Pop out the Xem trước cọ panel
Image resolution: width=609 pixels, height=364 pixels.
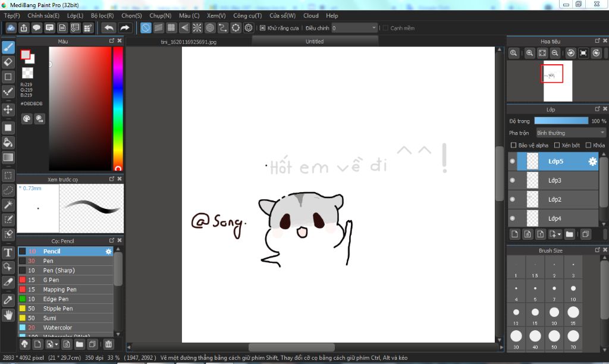pos(112,178)
